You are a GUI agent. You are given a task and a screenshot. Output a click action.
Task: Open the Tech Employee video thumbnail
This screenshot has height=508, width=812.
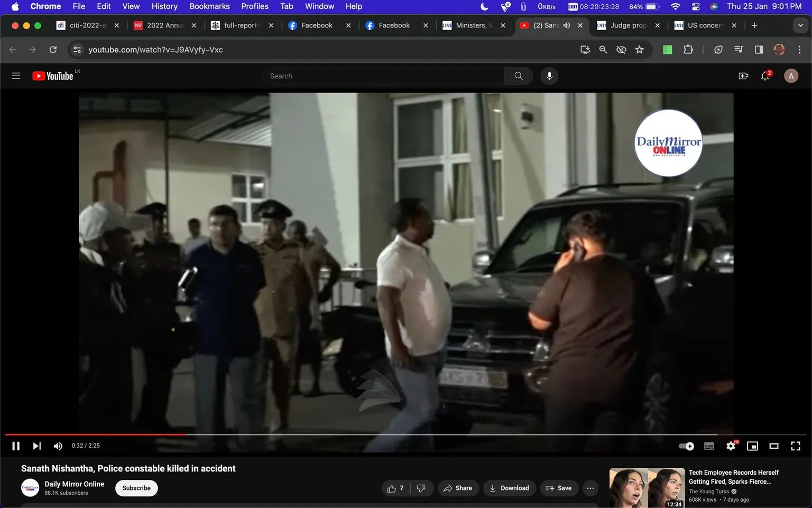point(647,488)
